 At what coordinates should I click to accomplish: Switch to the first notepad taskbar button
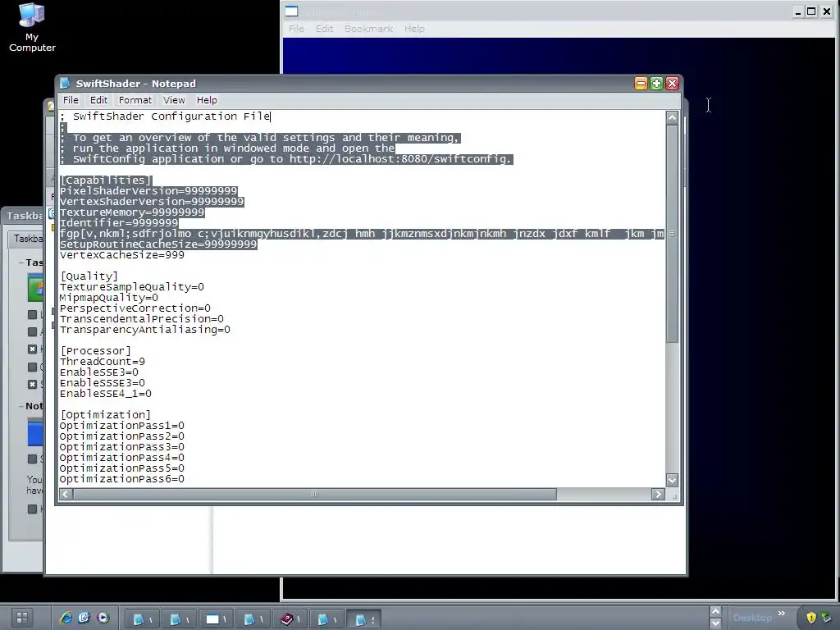click(x=143, y=619)
